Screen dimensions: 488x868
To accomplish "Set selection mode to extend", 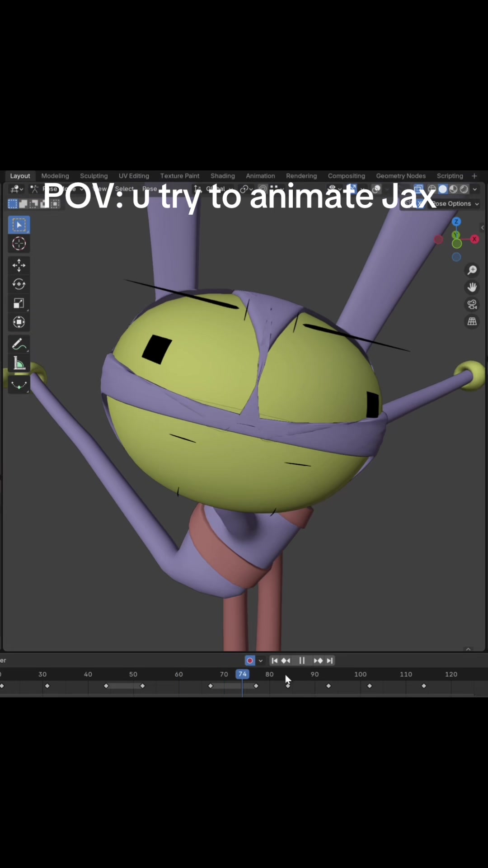I will point(23,204).
